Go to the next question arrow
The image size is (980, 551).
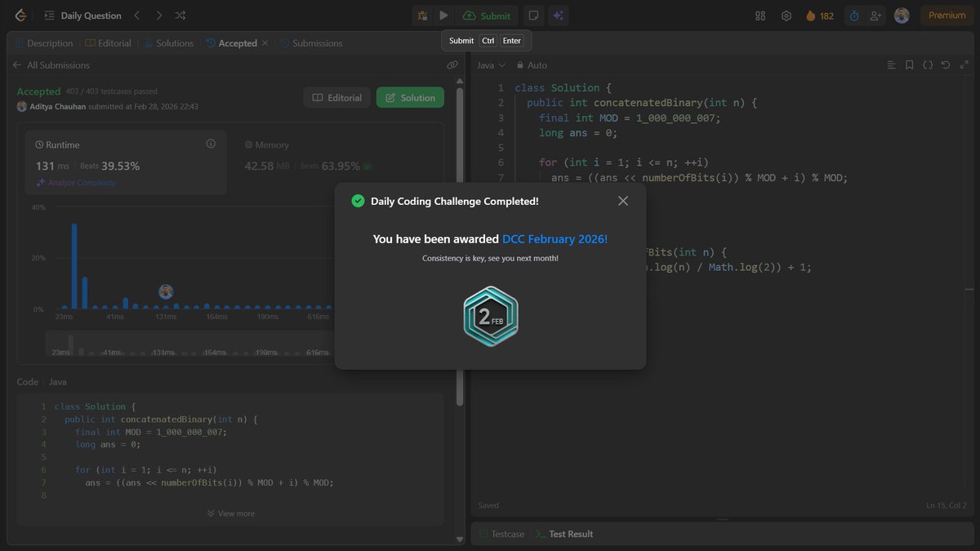[159, 16]
